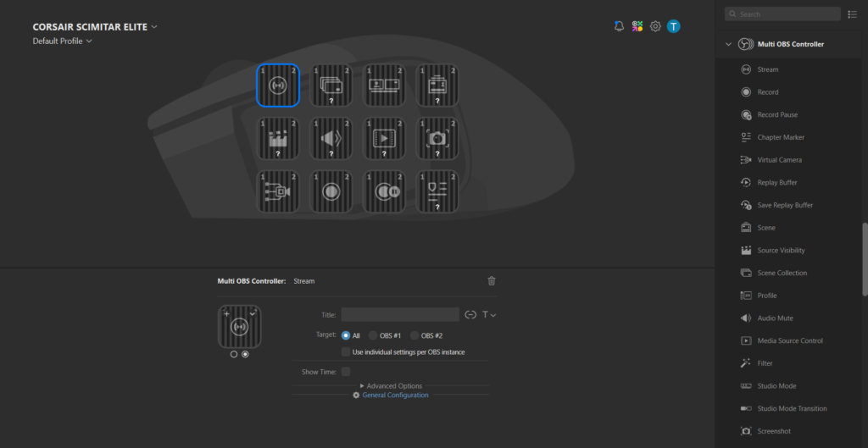Select the OBS #2 target radio button
This screenshot has height=448, width=868.
415,335
